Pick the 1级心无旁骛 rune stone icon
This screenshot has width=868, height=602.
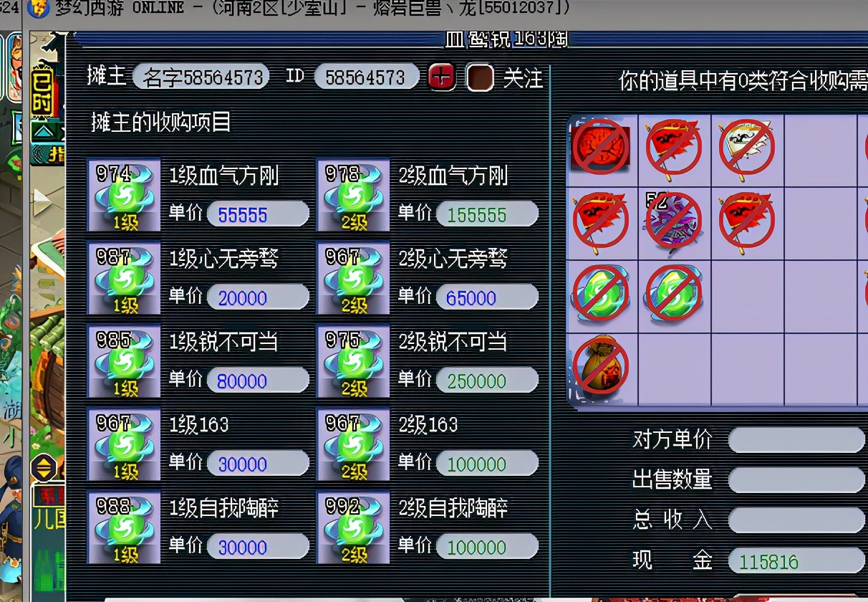coord(123,279)
